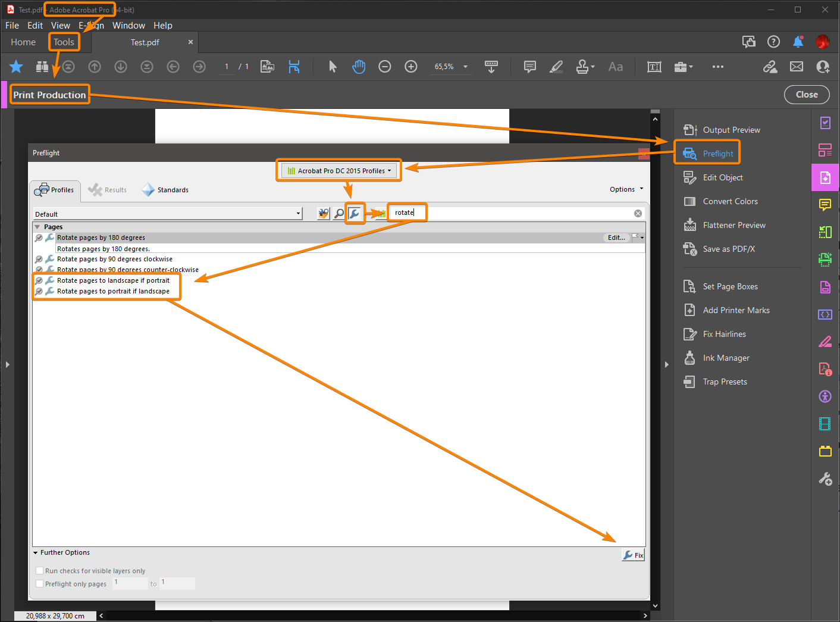Check the Preflight only pages option

point(39,583)
